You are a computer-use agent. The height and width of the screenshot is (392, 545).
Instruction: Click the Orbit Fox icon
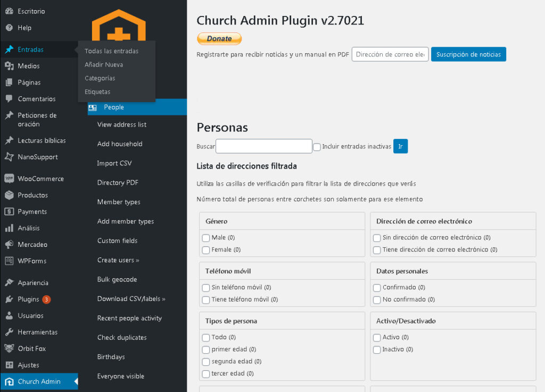(9, 348)
